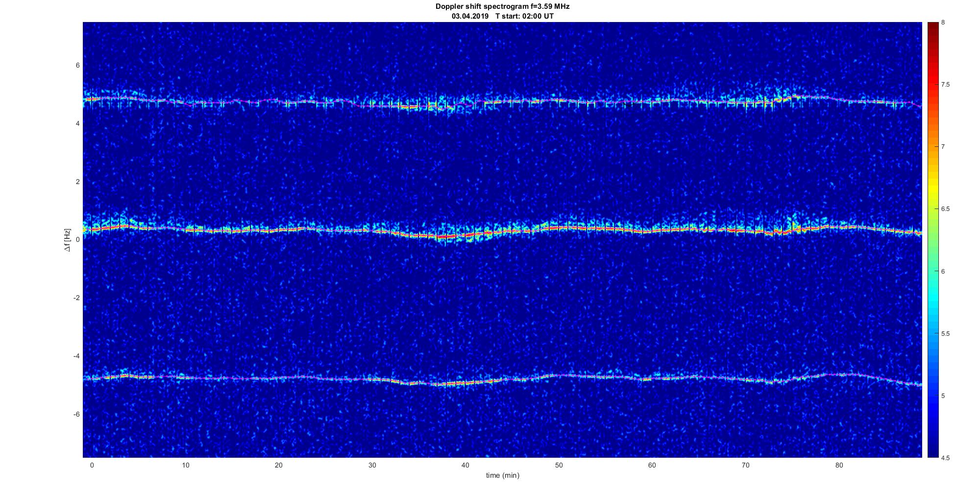Click the date and start time subtitle

click(x=502, y=16)
